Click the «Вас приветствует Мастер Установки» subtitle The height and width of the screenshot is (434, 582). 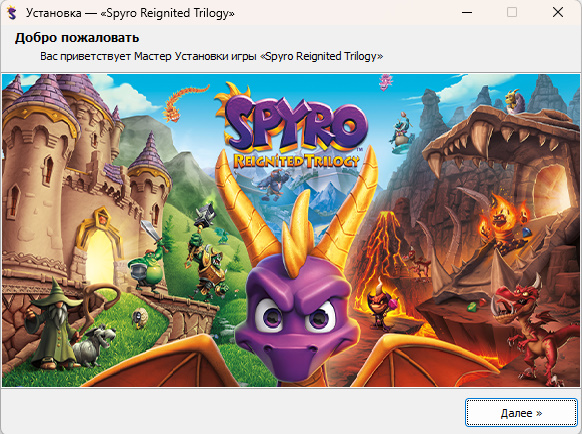point(212,56)
